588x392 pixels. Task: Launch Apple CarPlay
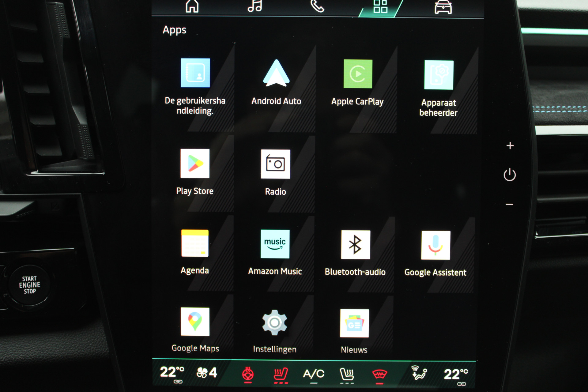click(358, 74)
